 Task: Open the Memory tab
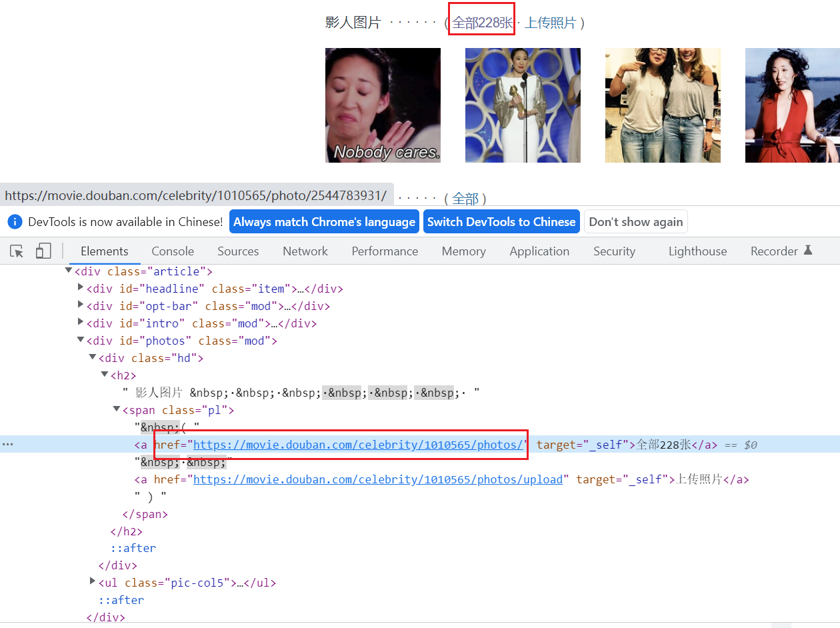(463, 251)
